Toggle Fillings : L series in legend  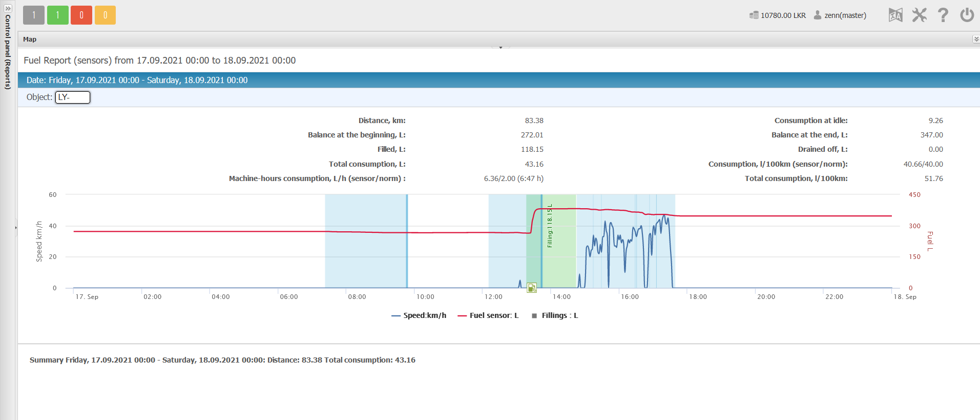tap(555, 315)
